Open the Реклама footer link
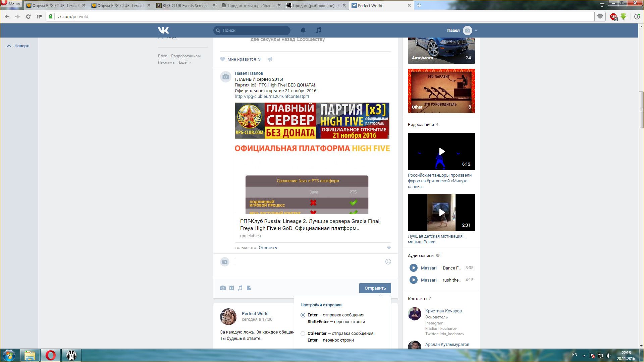This screenshot has width=644, height=362. pyautogui.click(x=166, y=62)
